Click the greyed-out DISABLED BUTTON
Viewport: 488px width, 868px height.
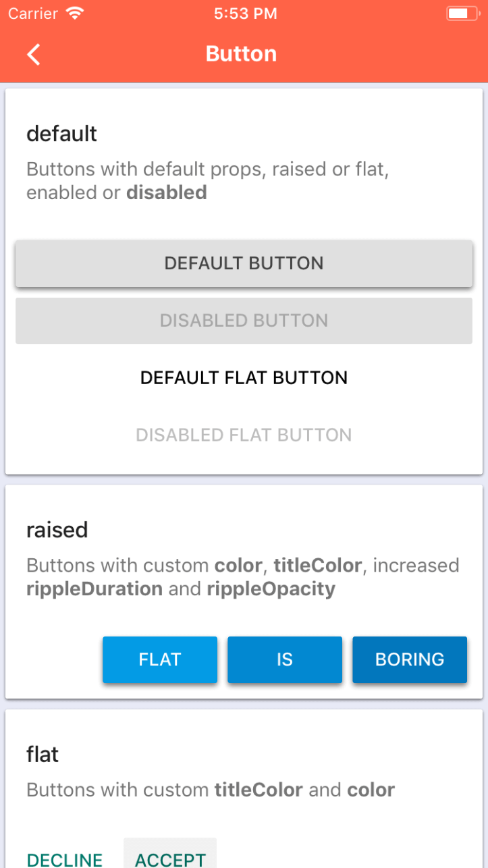[244, 320]
